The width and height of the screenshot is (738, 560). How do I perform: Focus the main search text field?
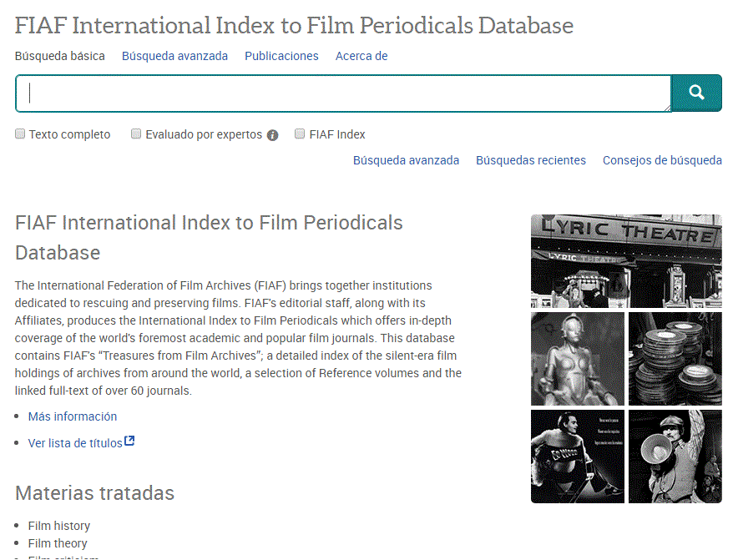343,93
